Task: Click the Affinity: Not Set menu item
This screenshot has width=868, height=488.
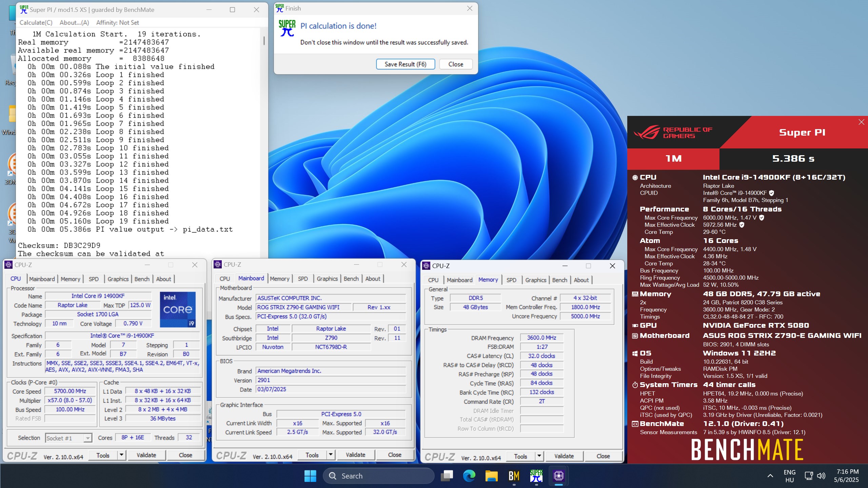Action: (x=117, y=23)
